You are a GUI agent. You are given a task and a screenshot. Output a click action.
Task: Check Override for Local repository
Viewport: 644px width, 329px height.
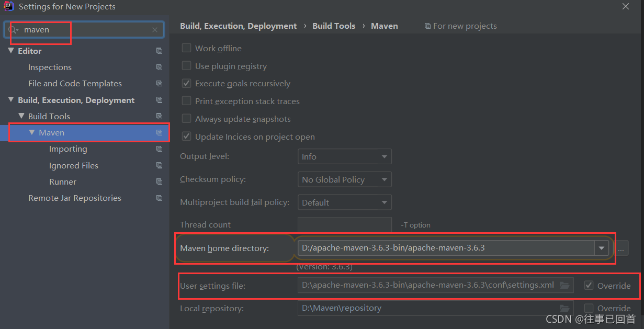point(589,308)
